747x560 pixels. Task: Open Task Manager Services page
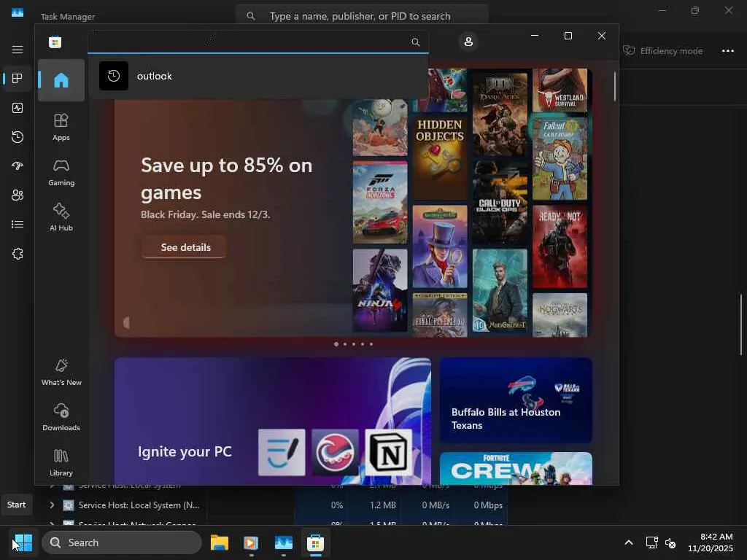pos(18,254)
